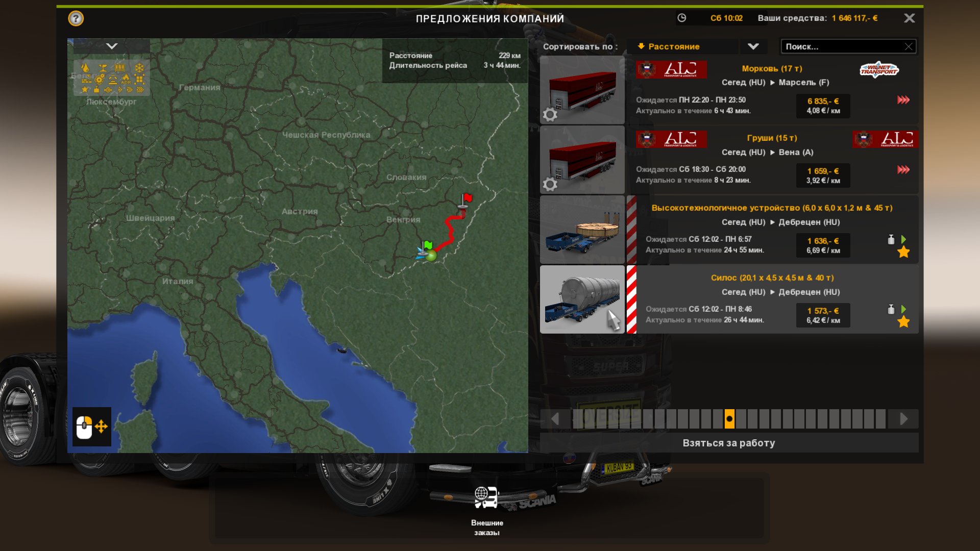The height and width of the screenshot is (551, 980).
Task: Select the Груши (15 т) job offer
Action: click(772, 160)
